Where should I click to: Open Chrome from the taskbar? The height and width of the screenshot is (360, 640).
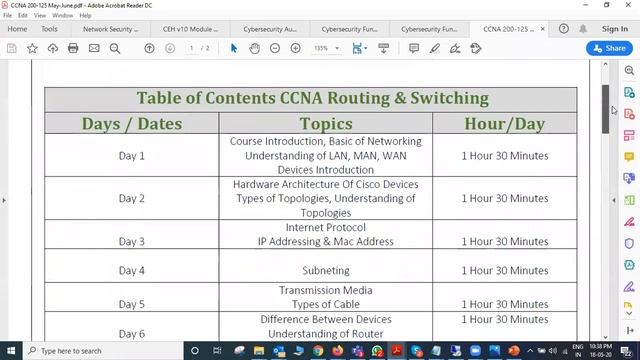318,351
